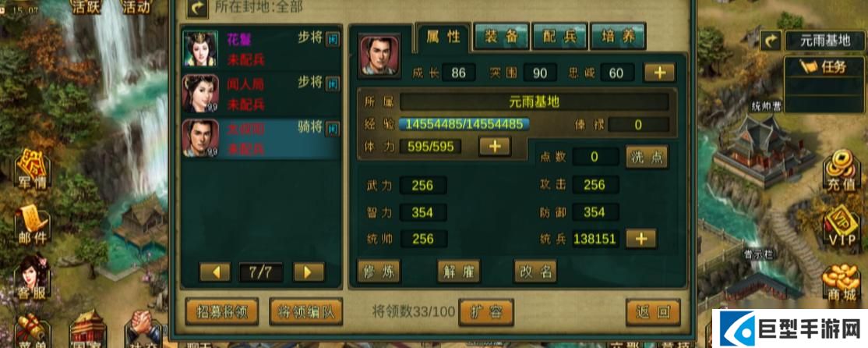Toggle the small marker next to 花鬘 步将
Viewport: 868px width, 348px height.
(333, 39)
